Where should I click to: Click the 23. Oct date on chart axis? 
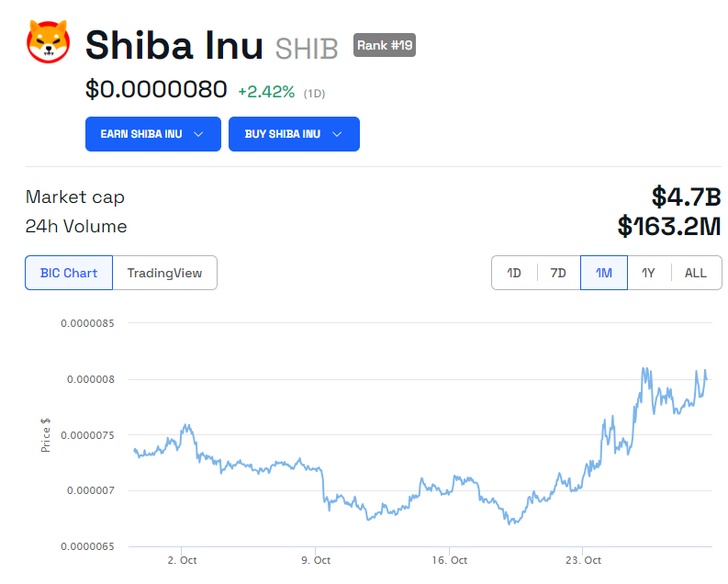(x=584, y=560)
